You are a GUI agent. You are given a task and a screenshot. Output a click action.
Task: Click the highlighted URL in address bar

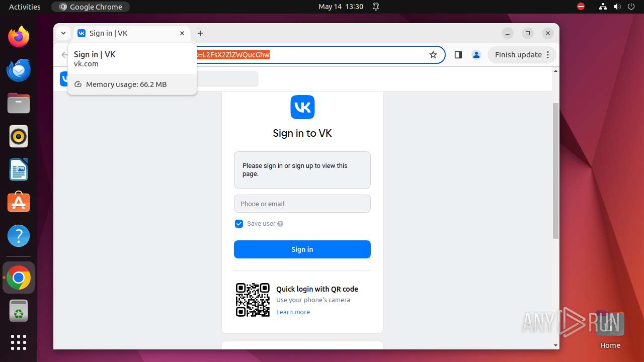233,55
